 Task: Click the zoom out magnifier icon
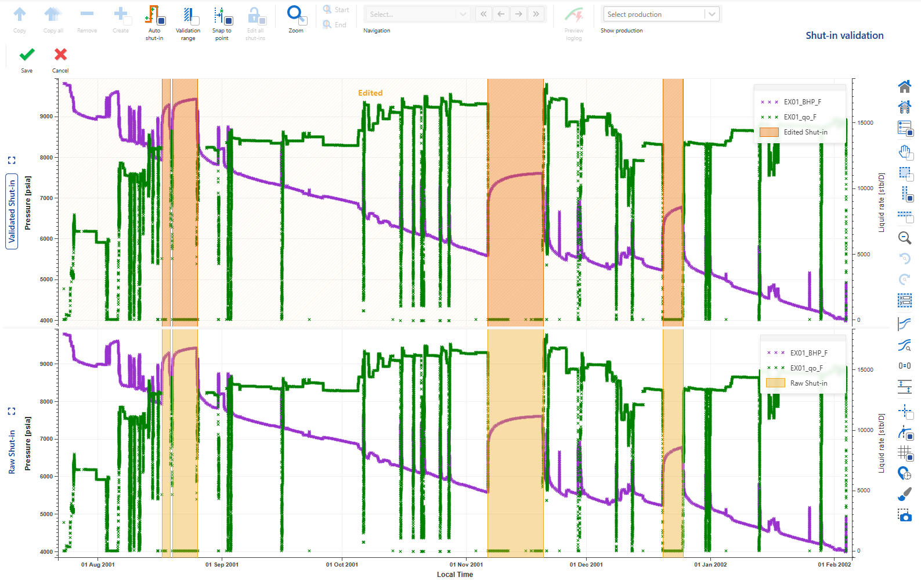[x=904, y=238]
